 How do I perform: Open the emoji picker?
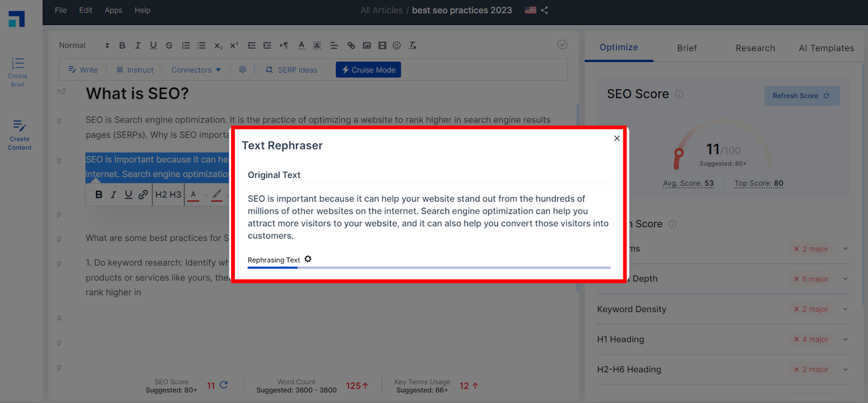397,46
